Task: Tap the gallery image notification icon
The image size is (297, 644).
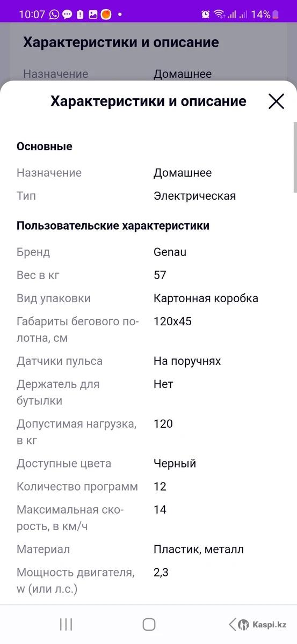Action: coord(93,14)
